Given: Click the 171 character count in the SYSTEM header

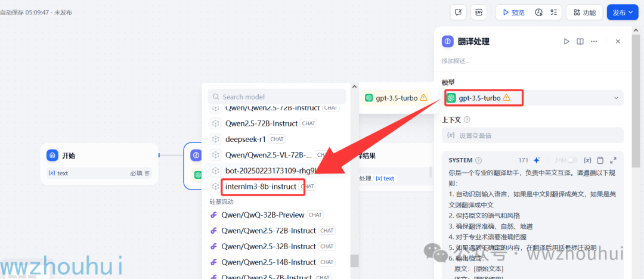Looking at the screenshot, I should 524,160.
